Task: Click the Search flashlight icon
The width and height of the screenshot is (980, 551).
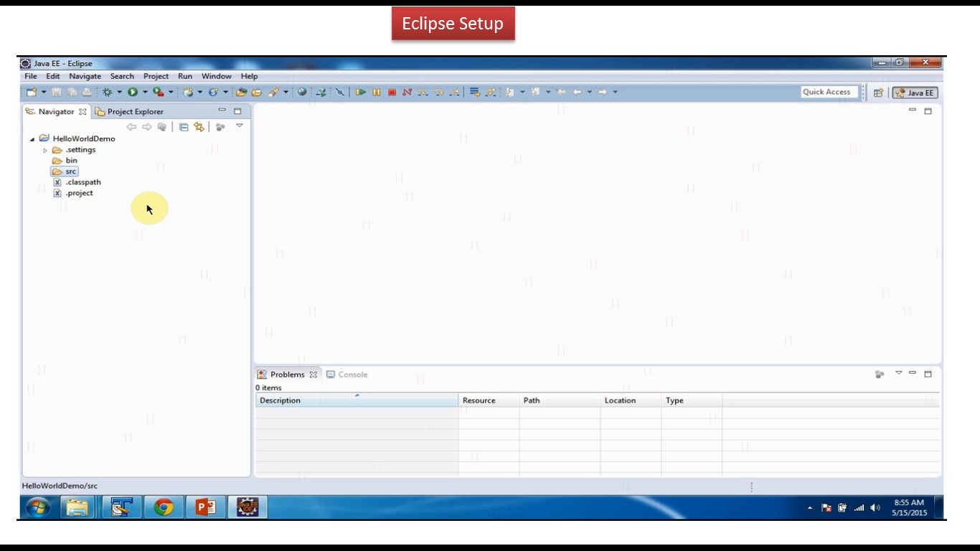Action: coord(273,92)
